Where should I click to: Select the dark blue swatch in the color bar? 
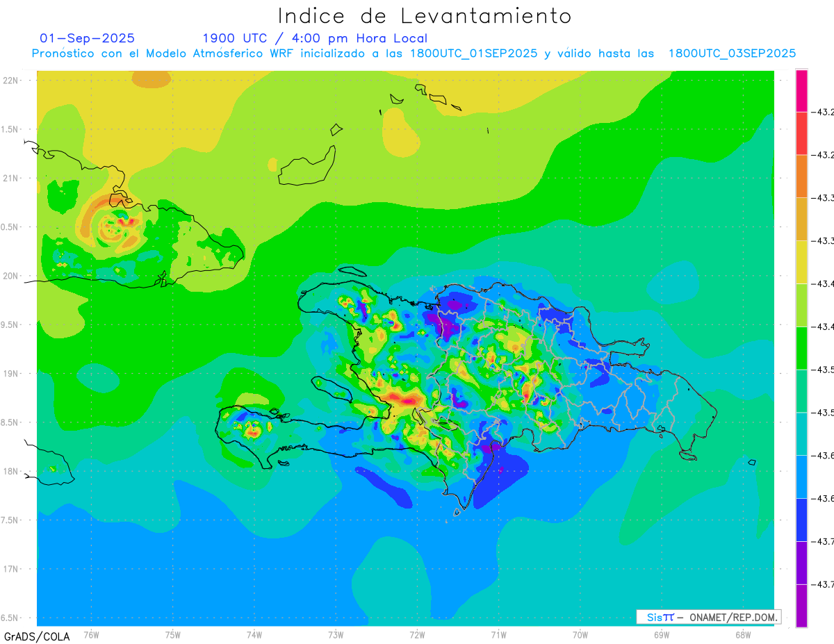tap(801, 520)
